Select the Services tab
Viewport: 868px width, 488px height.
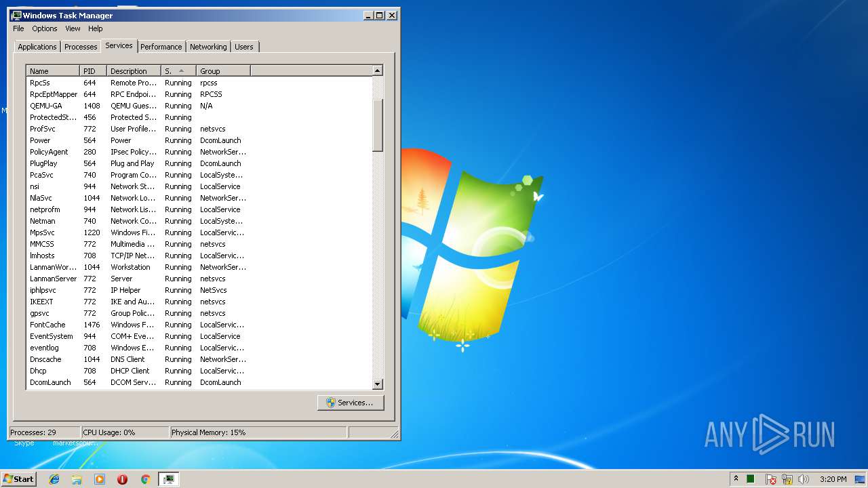(x=119, y=45)
